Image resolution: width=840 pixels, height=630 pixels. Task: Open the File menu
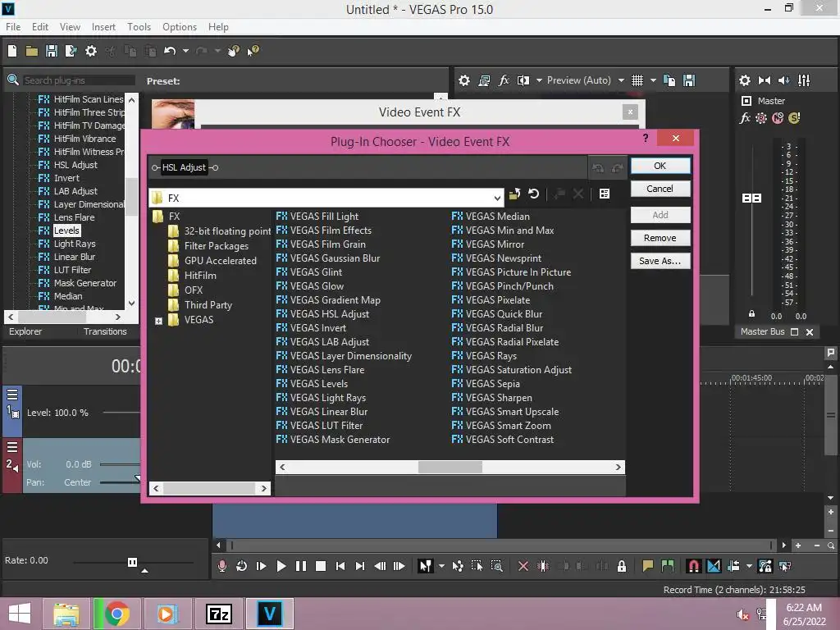(13, 27)
